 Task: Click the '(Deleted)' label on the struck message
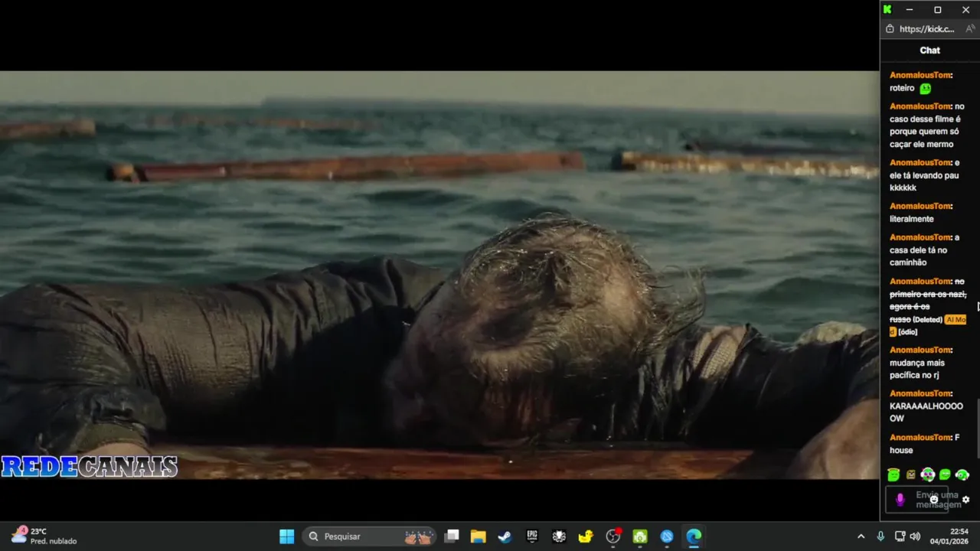point(927,320)
